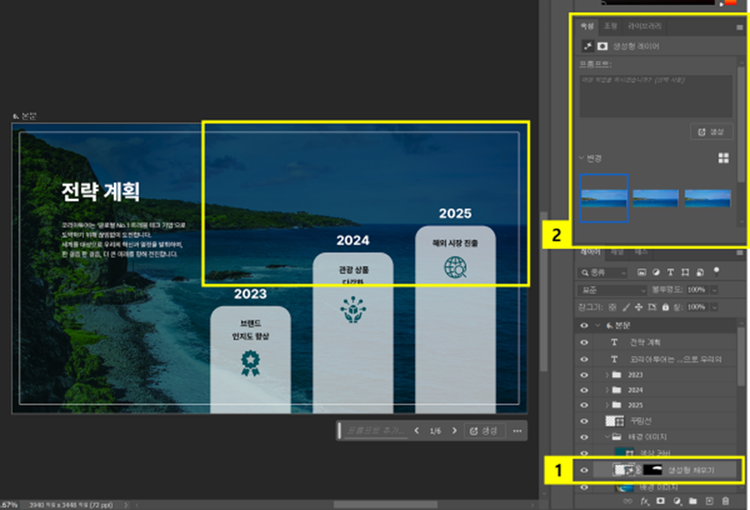Image resolution: width=750 pixels, height=510 pixels.
Task: Create new fill or adjustment layer
Action: (677, 501)
